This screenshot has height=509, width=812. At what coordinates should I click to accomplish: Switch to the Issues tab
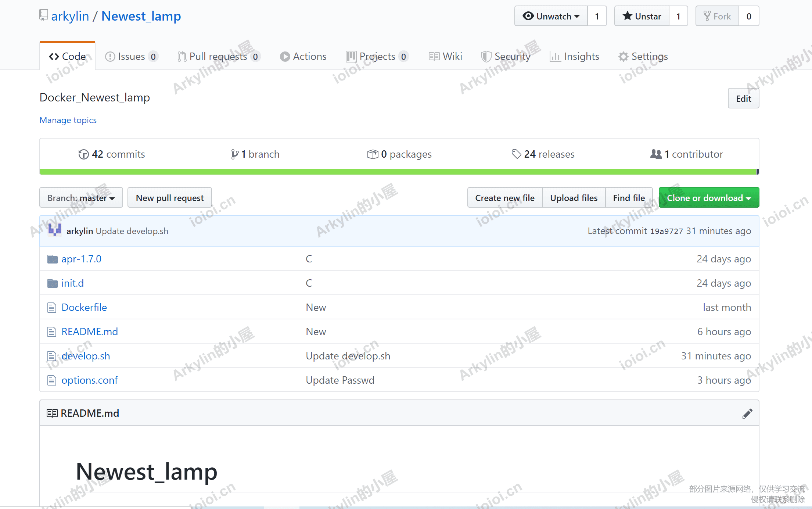tap(132, 57)
